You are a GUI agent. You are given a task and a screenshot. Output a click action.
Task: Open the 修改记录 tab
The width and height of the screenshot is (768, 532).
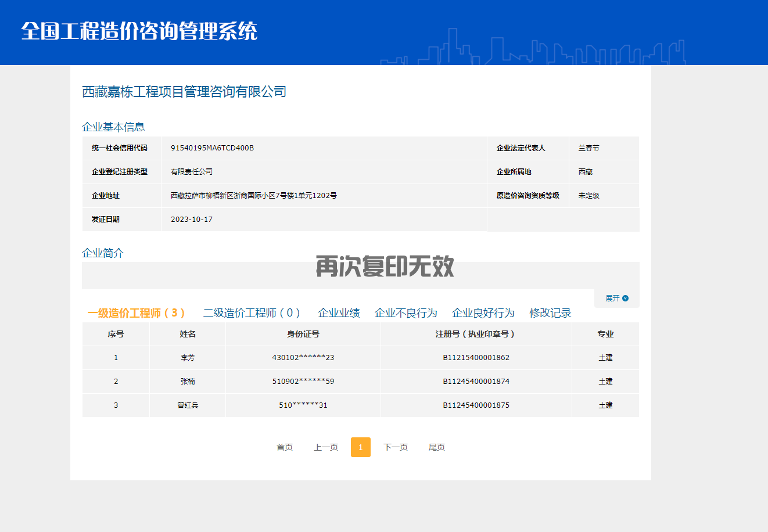550,312
